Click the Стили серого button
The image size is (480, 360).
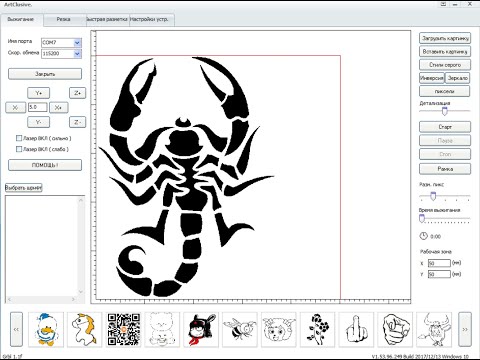coord(445,65)
